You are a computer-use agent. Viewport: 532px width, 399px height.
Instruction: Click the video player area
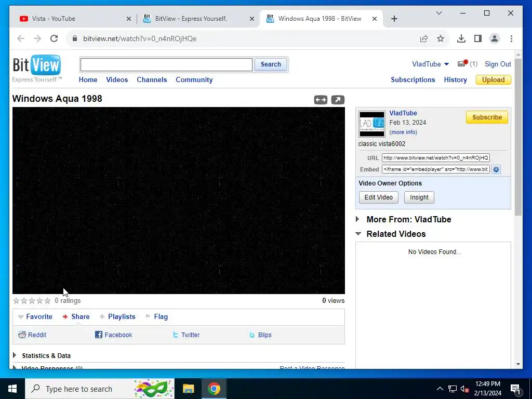[179, 201]
